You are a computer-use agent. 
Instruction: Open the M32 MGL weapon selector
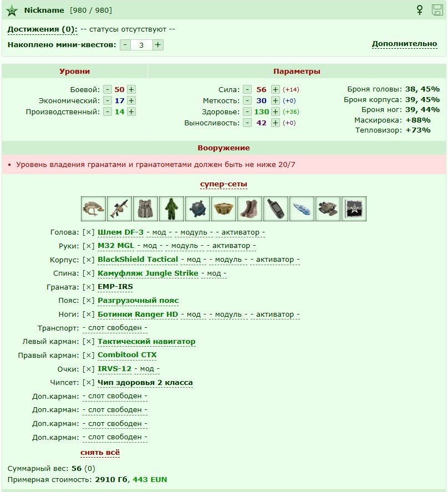click(x=116, y=246)
